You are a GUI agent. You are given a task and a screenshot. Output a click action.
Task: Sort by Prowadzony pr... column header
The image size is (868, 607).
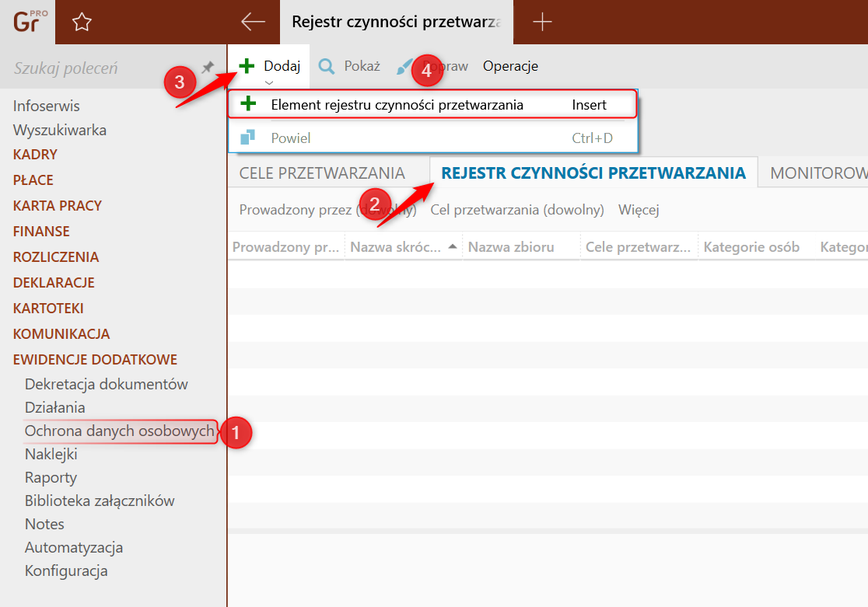tap(285, 247)
